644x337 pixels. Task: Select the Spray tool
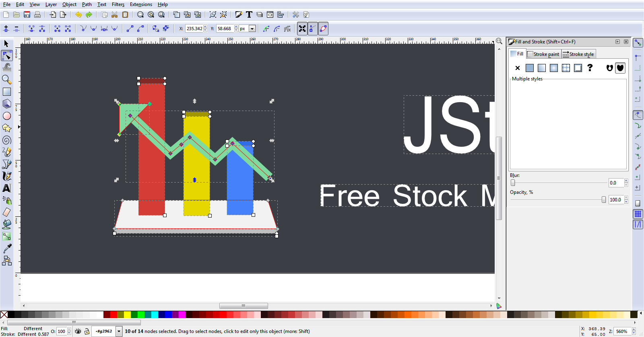coord(6,200)
